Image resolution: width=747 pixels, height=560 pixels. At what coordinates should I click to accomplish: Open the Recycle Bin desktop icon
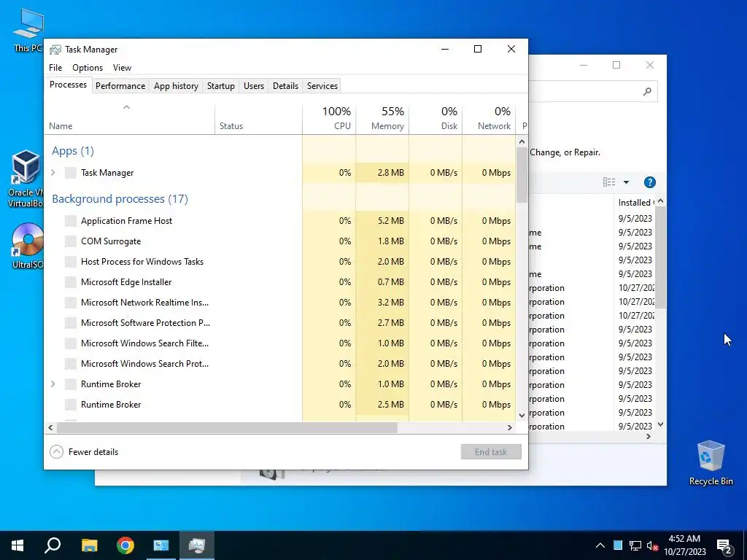click(x=711, y=463)
